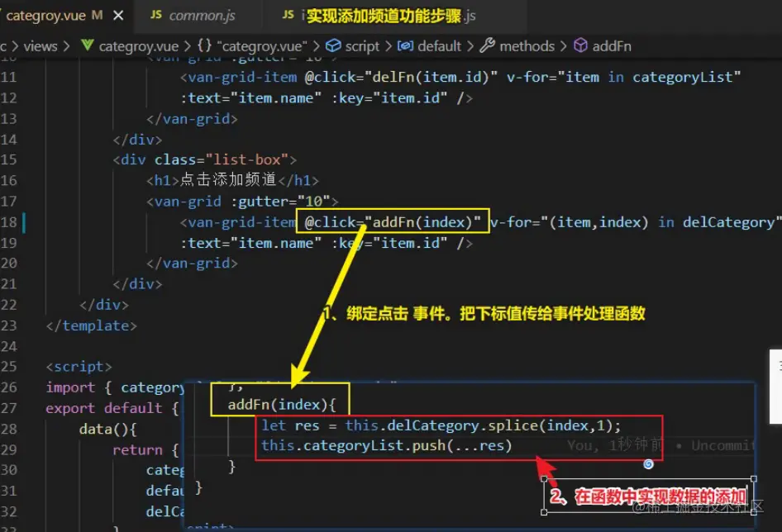Select the quoted "categroy.vue" module breadcrumb
This screenshot has width=782, height=532.
[262, 46]
